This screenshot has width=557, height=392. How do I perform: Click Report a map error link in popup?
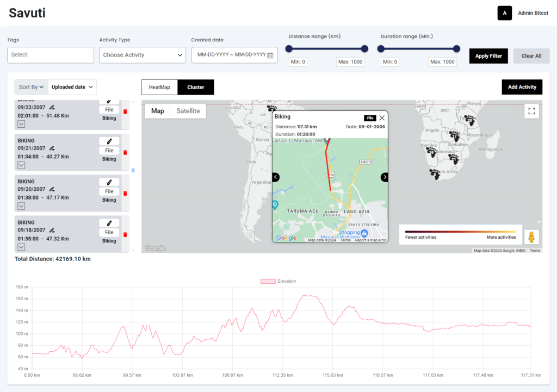(x=370, y=240)
